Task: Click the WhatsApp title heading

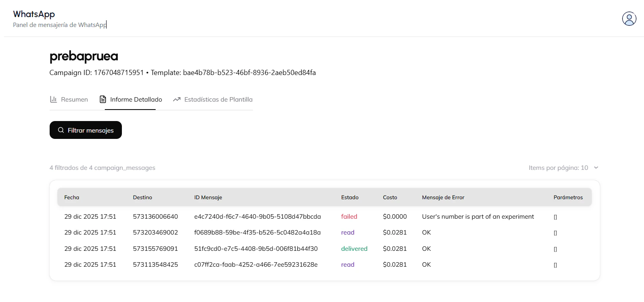Action: click(x=34, y=14)
